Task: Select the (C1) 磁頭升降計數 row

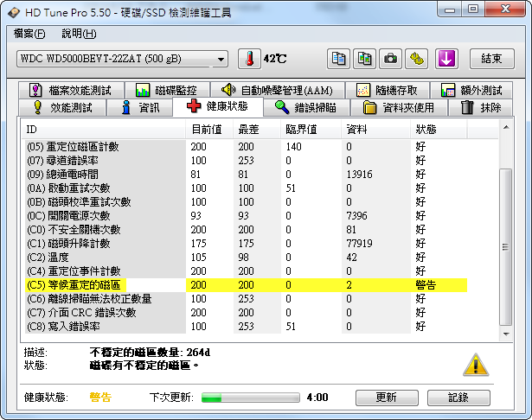Action: 246,244
